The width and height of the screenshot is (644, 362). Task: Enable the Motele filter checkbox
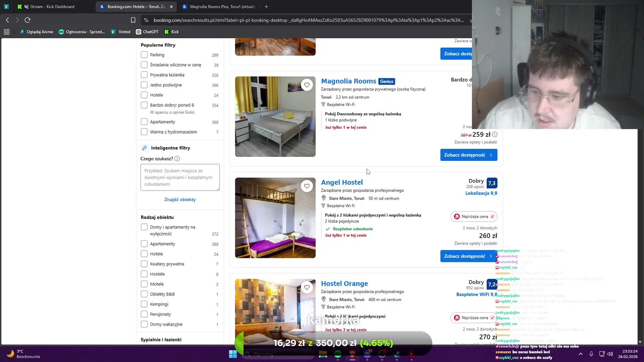tap(144, 284)
